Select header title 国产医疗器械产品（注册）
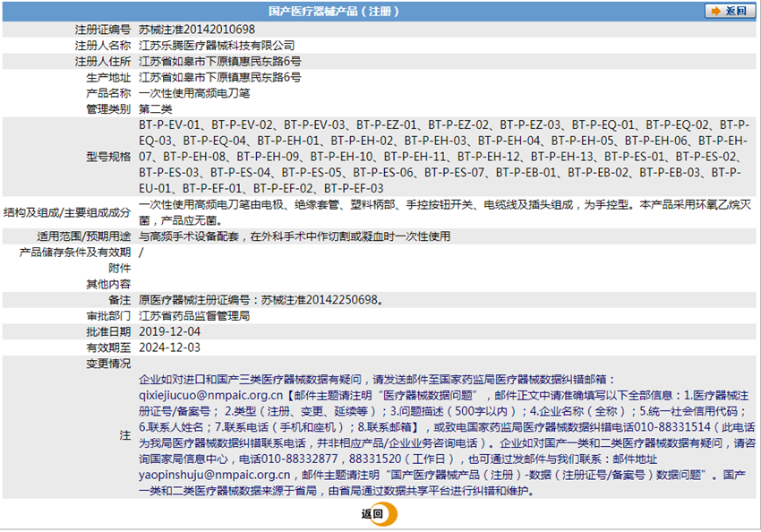The width and height of the screenshot is (761, 532). pos(333,11)
